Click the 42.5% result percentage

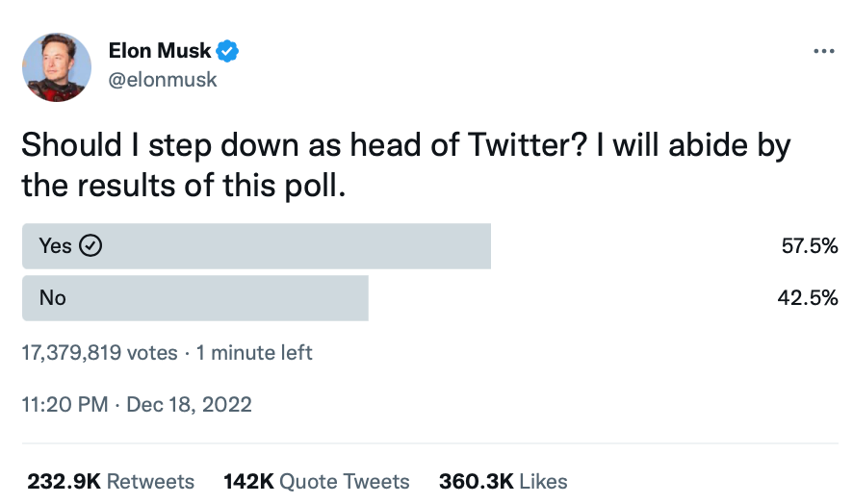tap(809, 298)
